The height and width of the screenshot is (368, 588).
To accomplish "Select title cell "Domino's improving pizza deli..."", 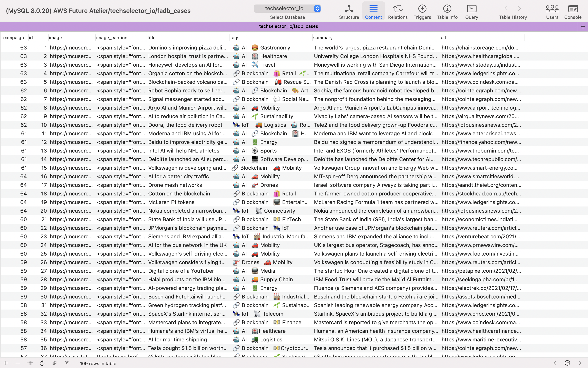I will click(188, 48).
